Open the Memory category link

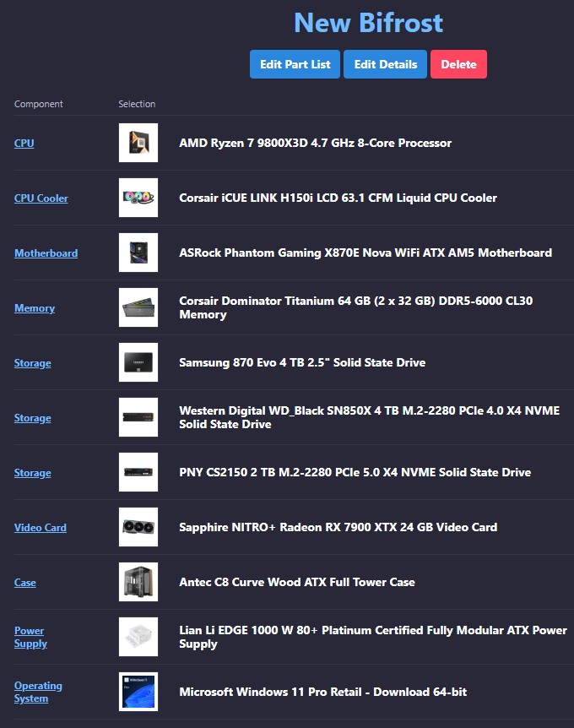click(x=35, y=308)
